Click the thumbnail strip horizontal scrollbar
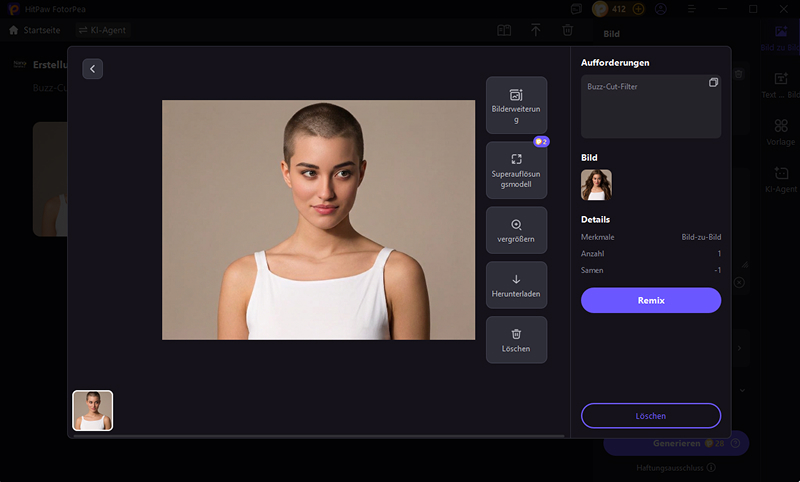Viewport: 800px width, 482px height. [x=319, y=436]
